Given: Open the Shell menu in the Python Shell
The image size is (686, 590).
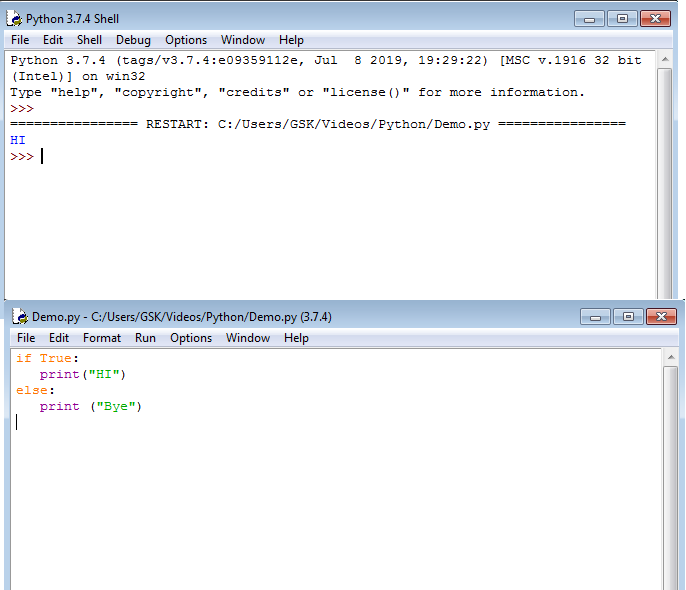Looking at the screenshot, I should click(89, 40).
